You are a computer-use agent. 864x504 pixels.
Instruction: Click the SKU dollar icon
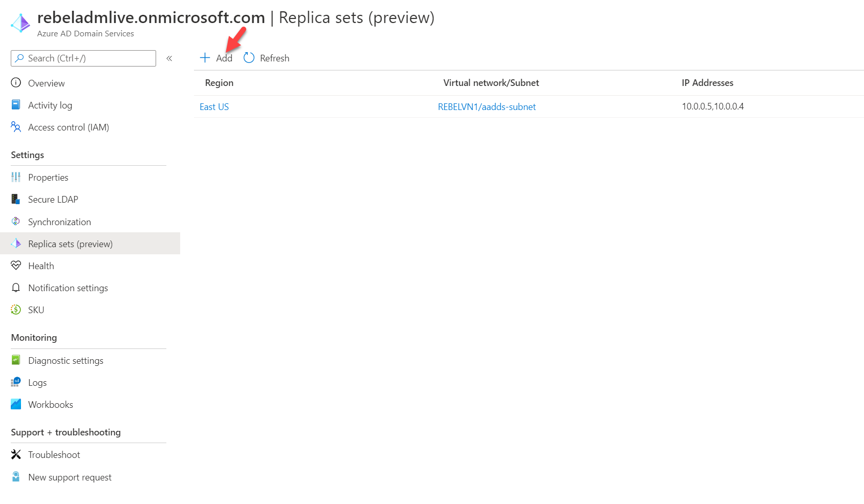pyautogui.click(x=16, y=310)
